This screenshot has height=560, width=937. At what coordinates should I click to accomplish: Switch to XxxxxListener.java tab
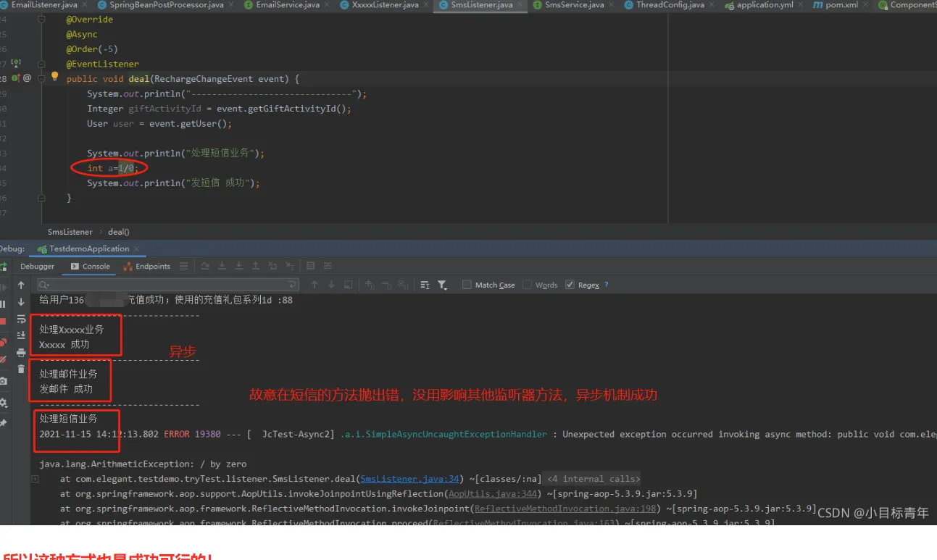(385, 5)
